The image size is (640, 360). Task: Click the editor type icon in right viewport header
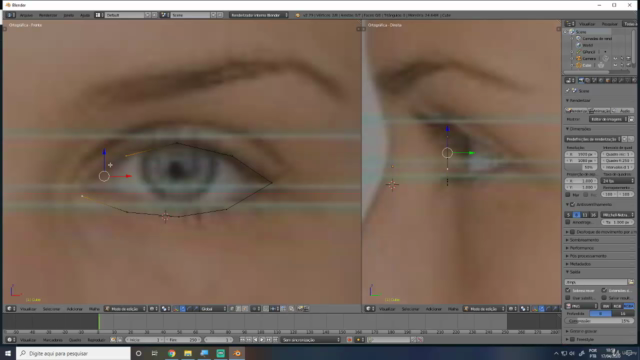pyautogui.click(x=370, y=309)
